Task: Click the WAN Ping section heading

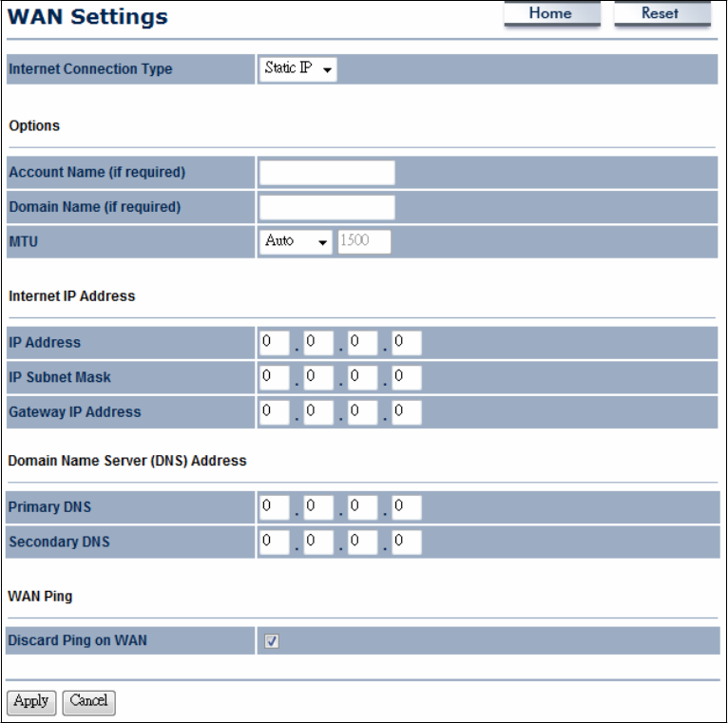Action: coord(41,597)
